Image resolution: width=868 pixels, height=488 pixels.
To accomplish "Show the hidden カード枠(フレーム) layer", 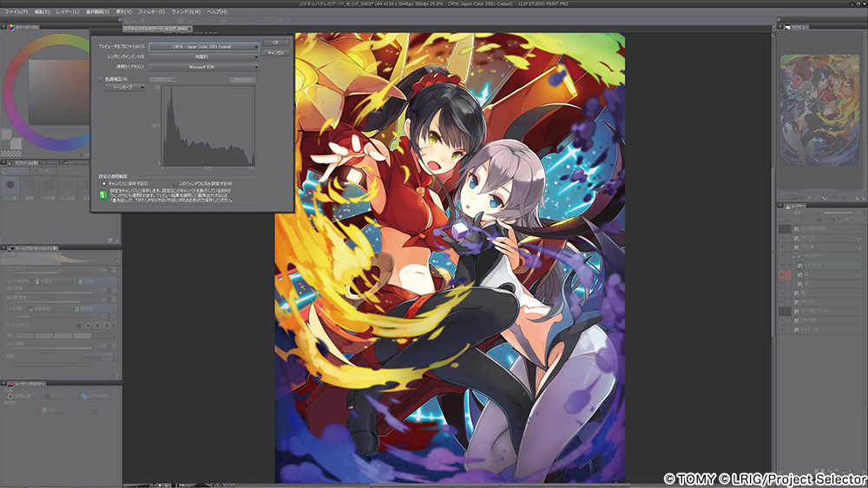I will (x=782, y=312).
